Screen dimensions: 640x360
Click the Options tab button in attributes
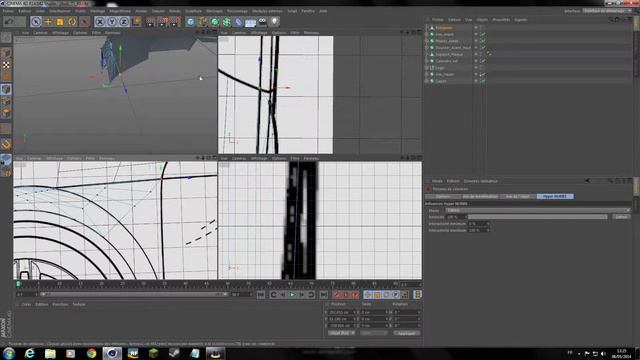tap(442, 196)
